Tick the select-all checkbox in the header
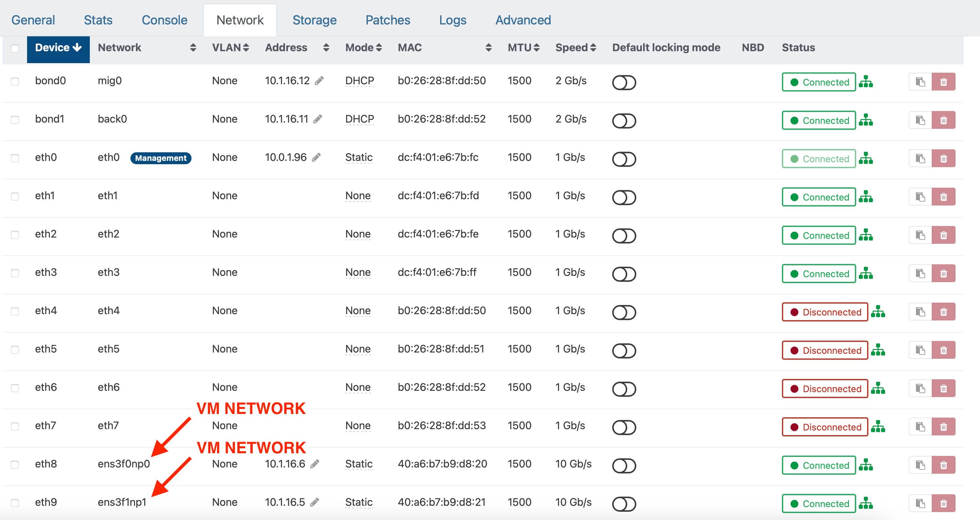Image resolution: width=980 pixels, height=520 pixels. point(15,48)
